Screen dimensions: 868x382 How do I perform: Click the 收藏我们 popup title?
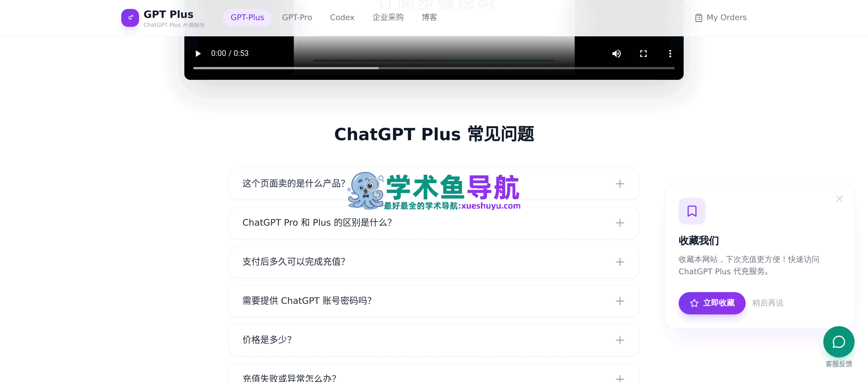(x=699, y=241)
